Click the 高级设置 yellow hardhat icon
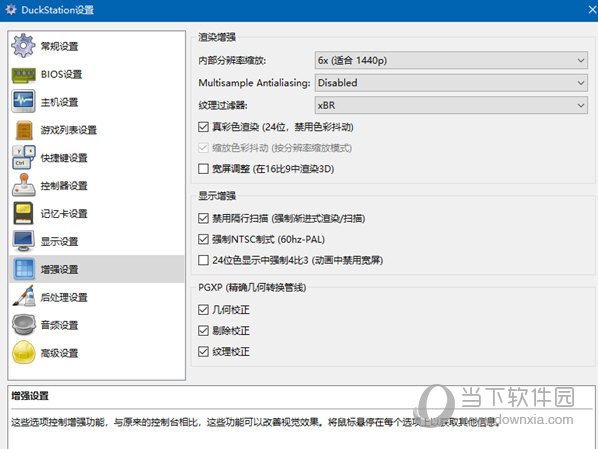This screenshot has height=449, width=598. (24, 352)
